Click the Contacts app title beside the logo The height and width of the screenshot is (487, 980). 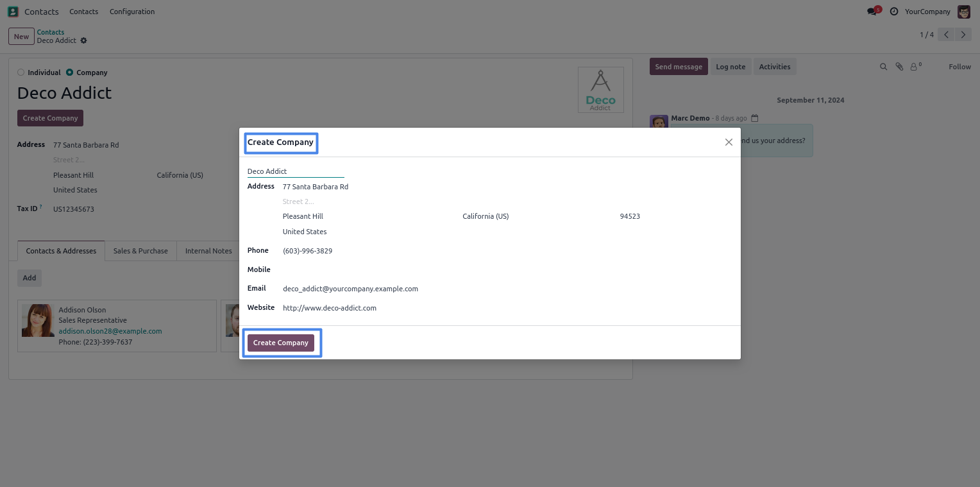click(42, 12)
